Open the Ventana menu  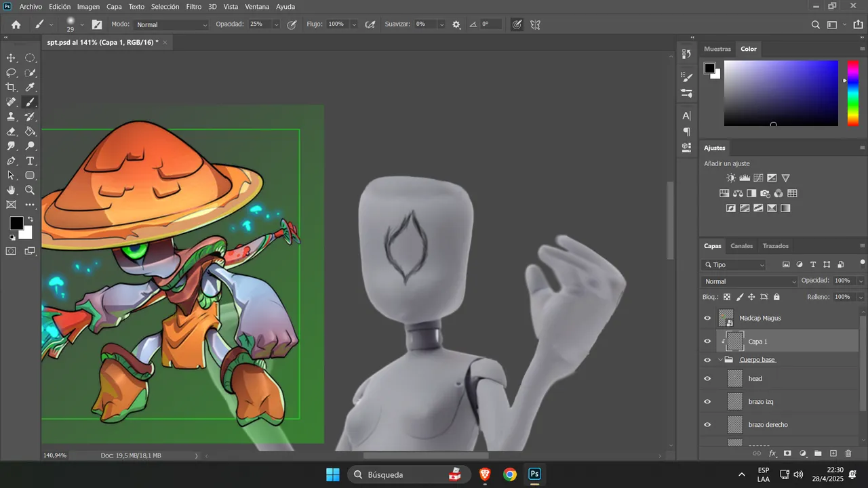257,7
